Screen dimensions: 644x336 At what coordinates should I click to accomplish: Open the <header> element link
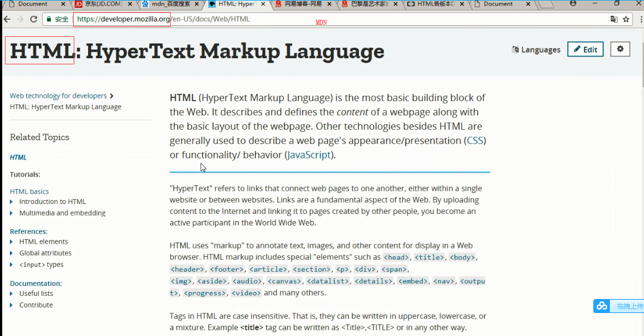(187, 269)
